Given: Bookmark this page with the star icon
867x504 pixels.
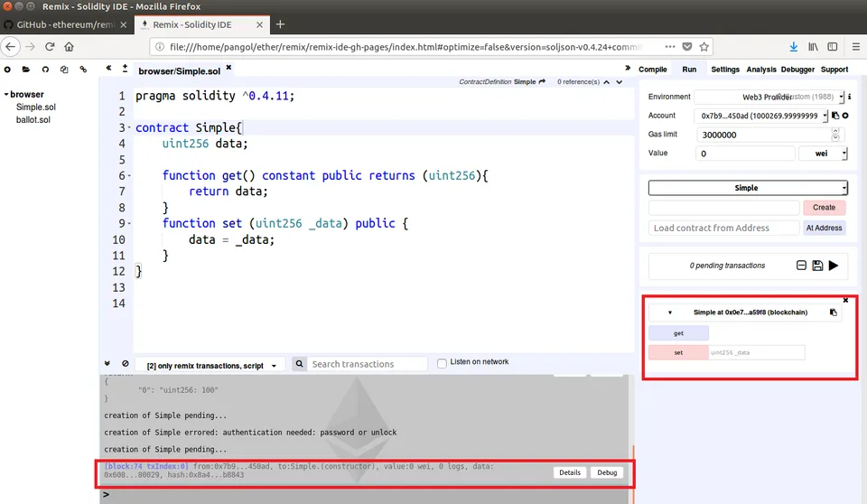Looking at the screenshot, I should click(x=704, y=47).
